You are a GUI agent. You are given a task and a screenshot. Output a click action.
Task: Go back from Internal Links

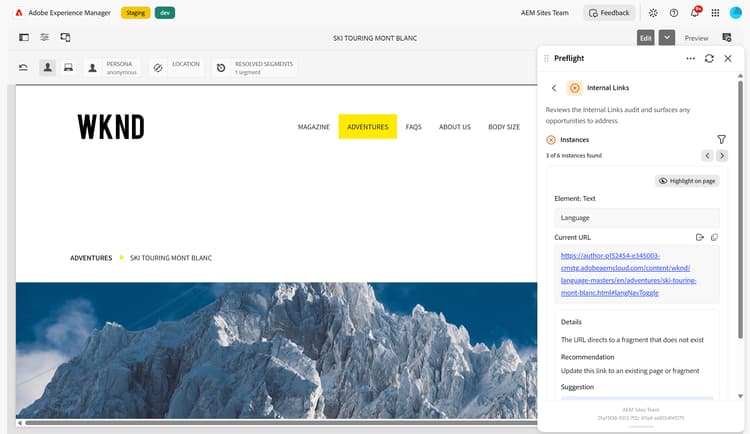(x=554, y=88)
